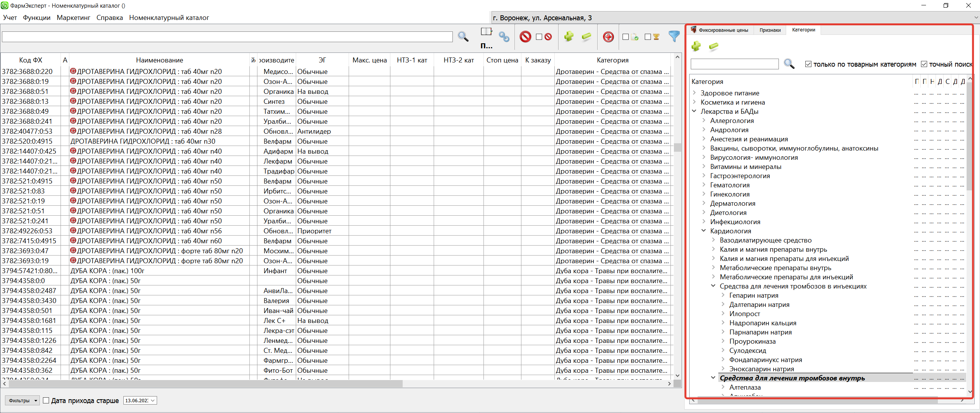Expand the 'Здоровое питание' category node
Screen dimensions: 980x413
tap(695, 93)
